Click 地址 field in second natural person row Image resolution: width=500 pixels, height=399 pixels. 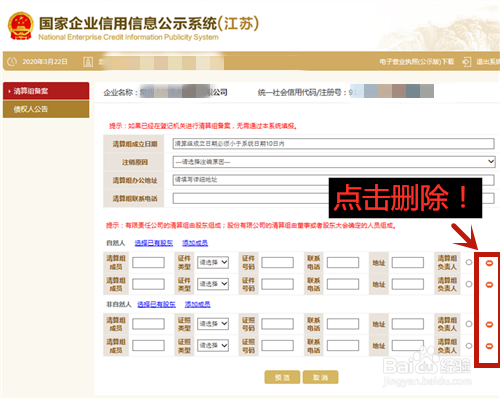pyautogui.click(x=408, y=284)
